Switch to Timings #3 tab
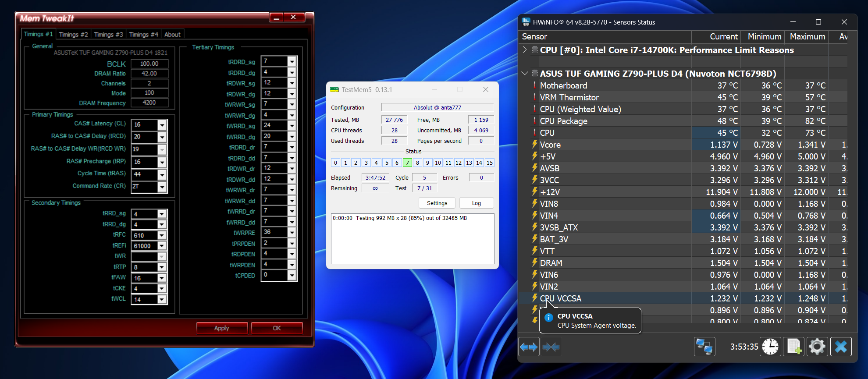This screenshot has width=868, height=379. pyautogui.click(x=108, y=34)
